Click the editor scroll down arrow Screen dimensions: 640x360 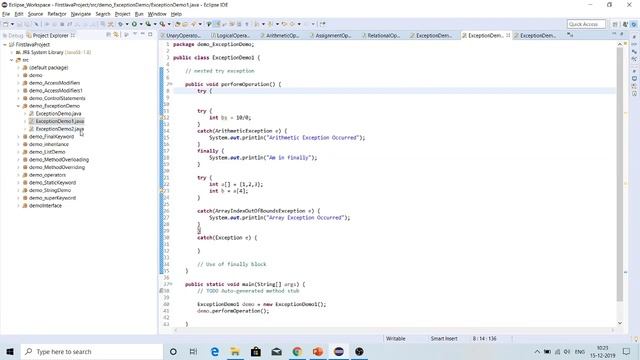(x=620, y=323)
